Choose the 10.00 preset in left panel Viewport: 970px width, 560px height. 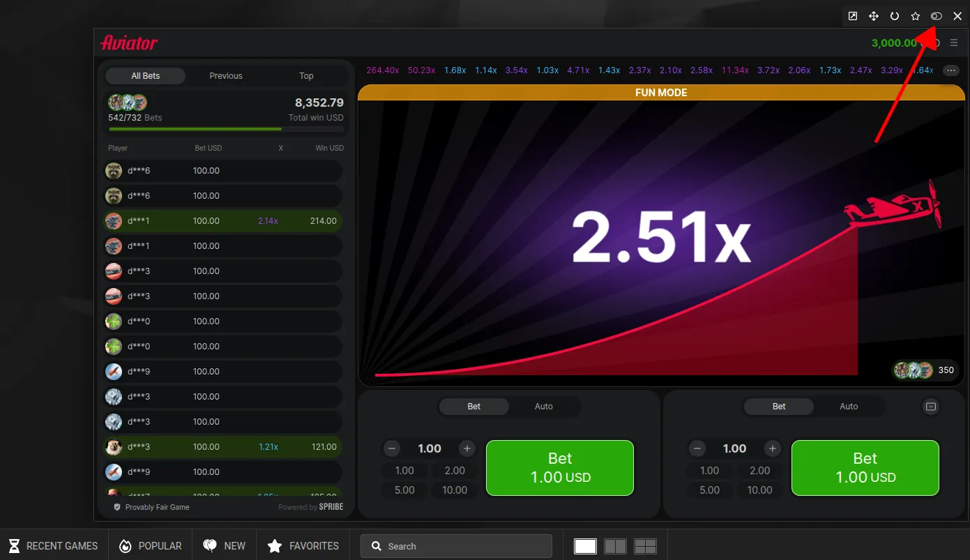(x=455, y=490)
